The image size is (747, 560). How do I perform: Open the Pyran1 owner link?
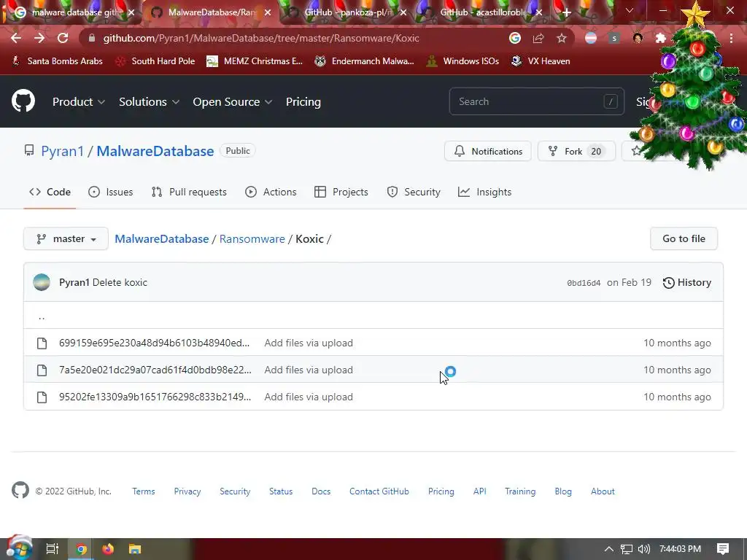63,151
